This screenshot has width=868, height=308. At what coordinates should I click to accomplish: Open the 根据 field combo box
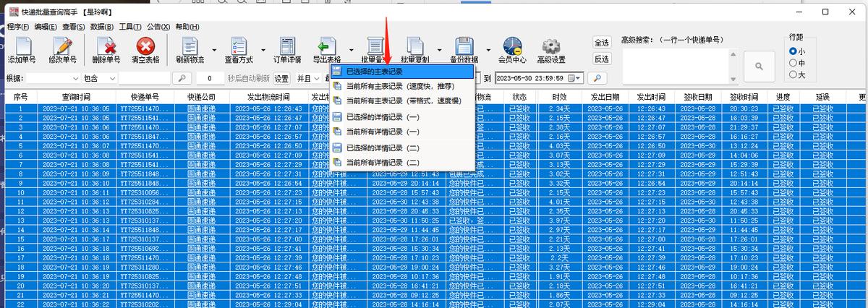[53, 78]
